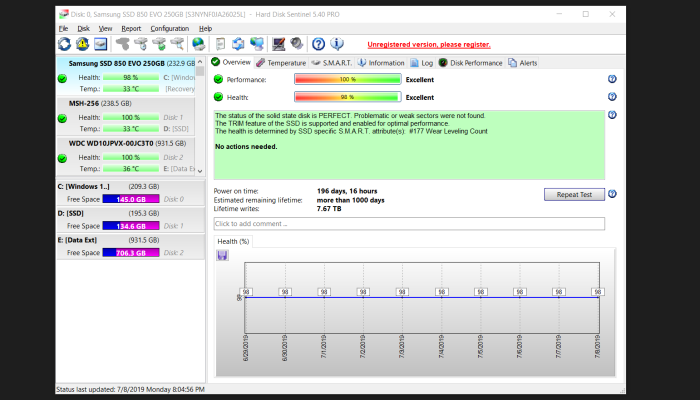
Task: Click the help icon next to Repeat Test
Action: coord(612,194)
